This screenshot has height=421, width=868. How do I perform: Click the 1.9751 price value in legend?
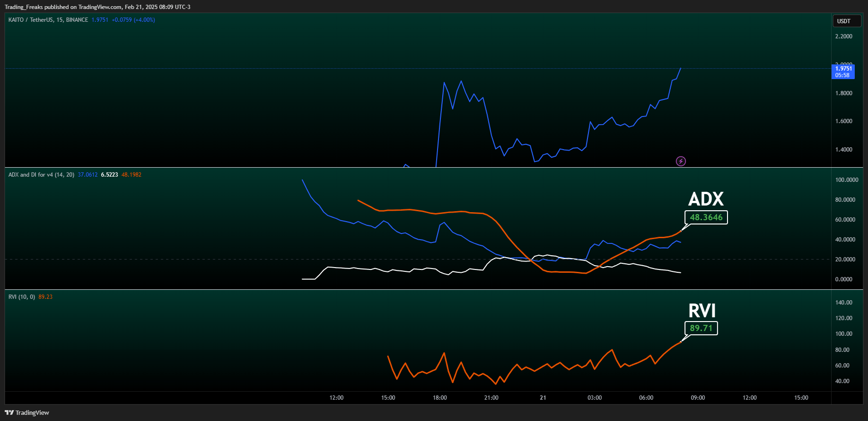pyautogui.click(x=100, y=20)
